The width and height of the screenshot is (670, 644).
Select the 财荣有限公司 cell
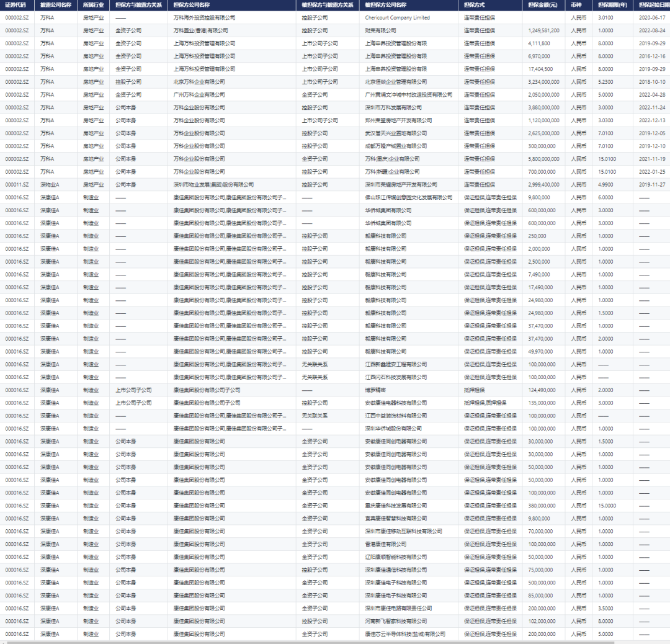point(380,31)
